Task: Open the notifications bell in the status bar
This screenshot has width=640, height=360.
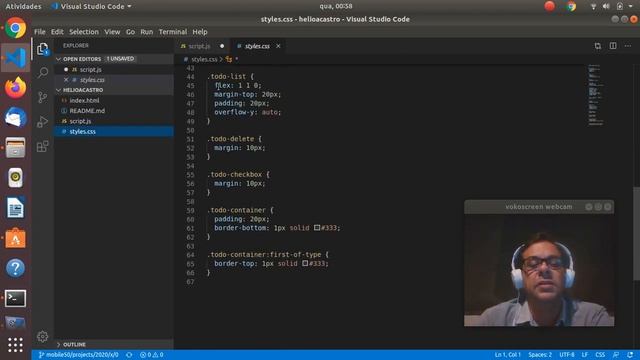Action: pos(631,355)
